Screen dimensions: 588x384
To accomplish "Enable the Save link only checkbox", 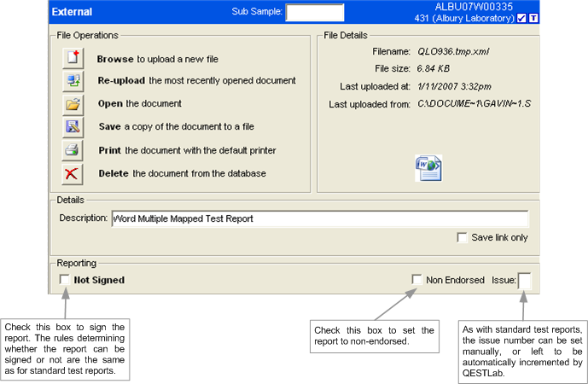I will [x=462, y=237].
